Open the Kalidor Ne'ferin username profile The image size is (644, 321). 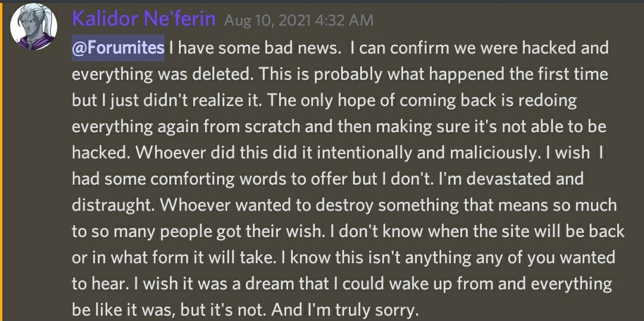click(x=143, y=20)
